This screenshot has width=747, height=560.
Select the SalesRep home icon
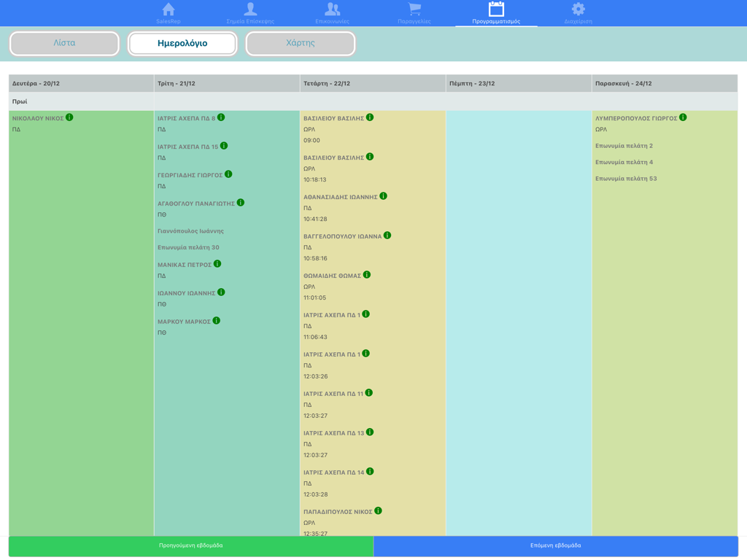(x=169, y=12)
